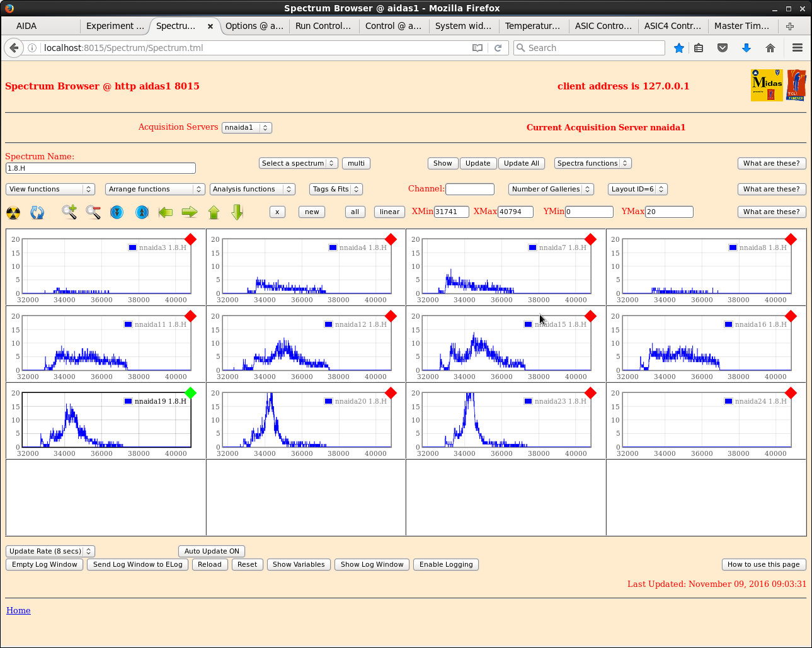Click the yellow radiation symbol icon
Image resolution: width=812 pixels, height=648 pixels.
click(13, 213)
